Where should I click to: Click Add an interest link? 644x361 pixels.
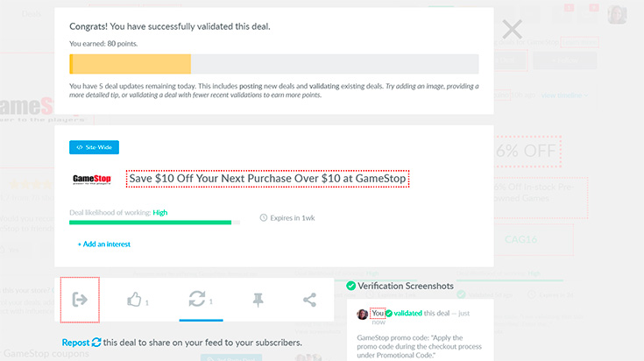[104, 244]
